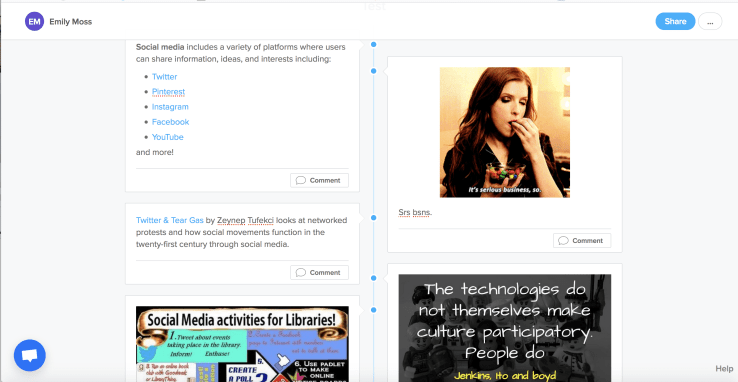This screenshot has width=738, height=382.
Task: Click the Share button
Action: coord(675,22)
